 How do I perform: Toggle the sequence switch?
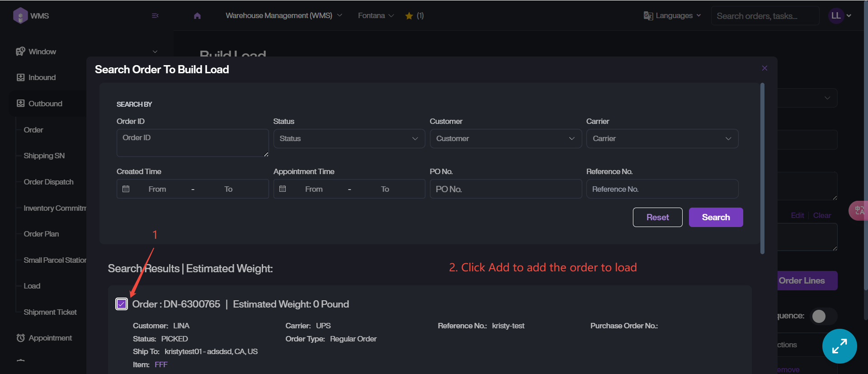(823, 316)
